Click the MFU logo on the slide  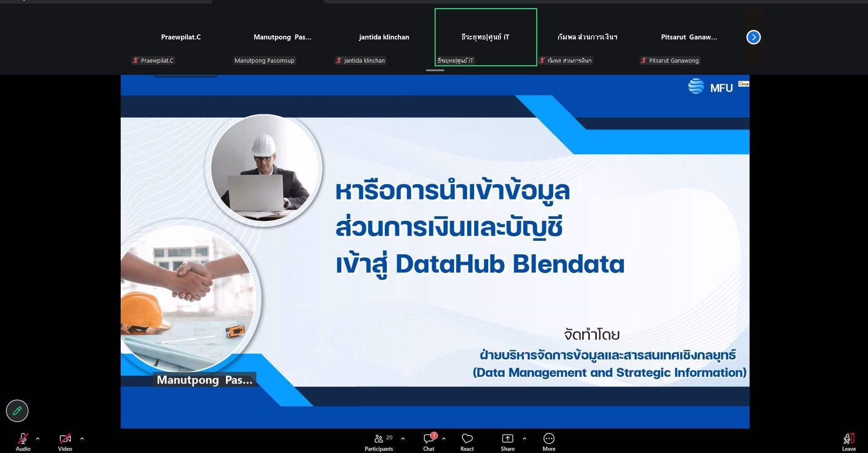tap(710, 87)
